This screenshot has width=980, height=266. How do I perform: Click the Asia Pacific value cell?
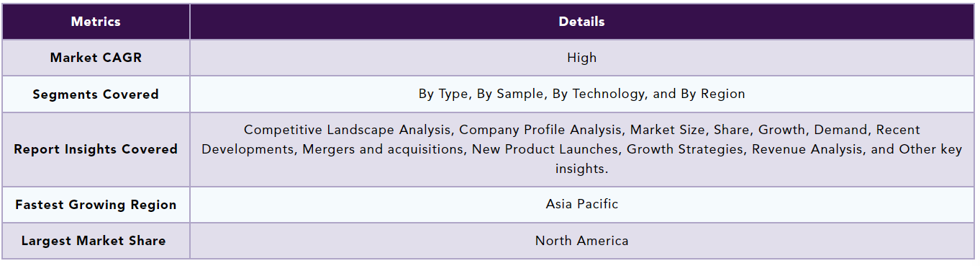pos(581,204)
